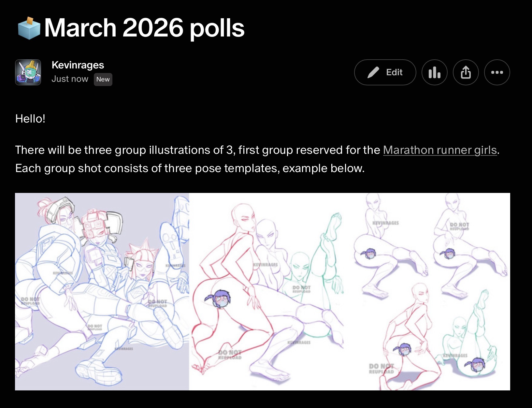The height and width of the screenshot is (408, 532).
Task: Click the "Just now" timestamp
Action: tap(70, 79)
